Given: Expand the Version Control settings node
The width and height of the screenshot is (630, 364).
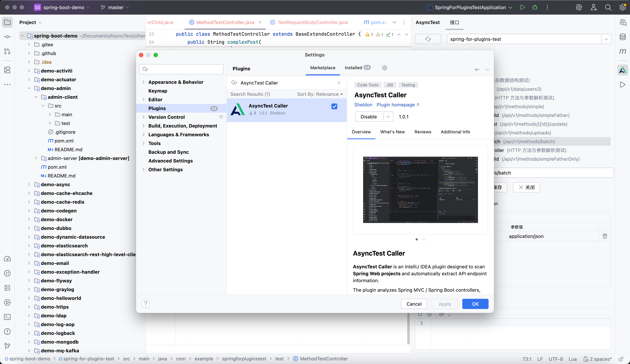Looking at the screenshot, I should point(143,117).
